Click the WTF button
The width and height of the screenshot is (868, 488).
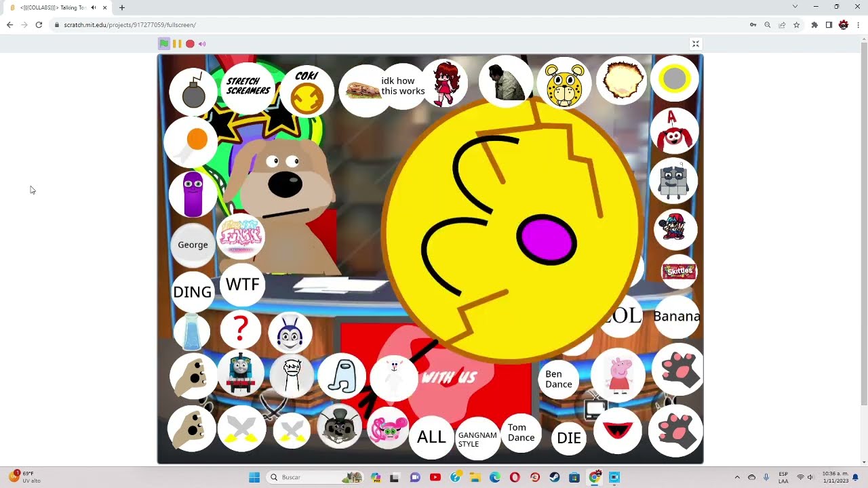[243, 284]
